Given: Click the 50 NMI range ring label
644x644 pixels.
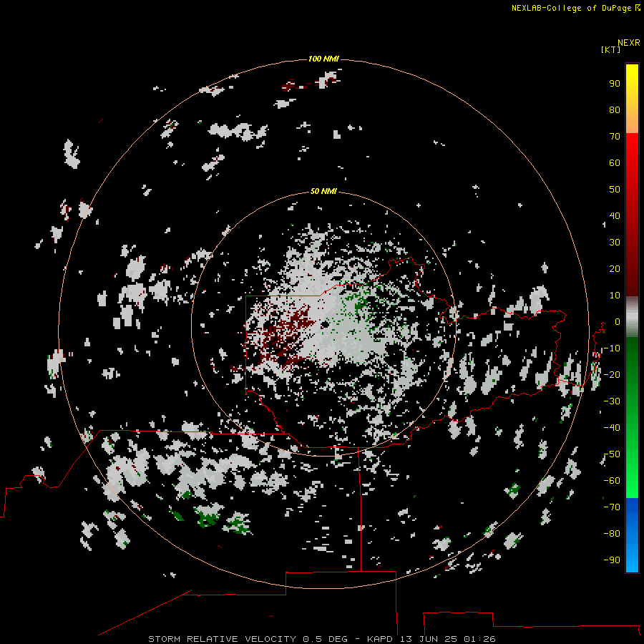Looking at the screenshot, I should 323,191.
